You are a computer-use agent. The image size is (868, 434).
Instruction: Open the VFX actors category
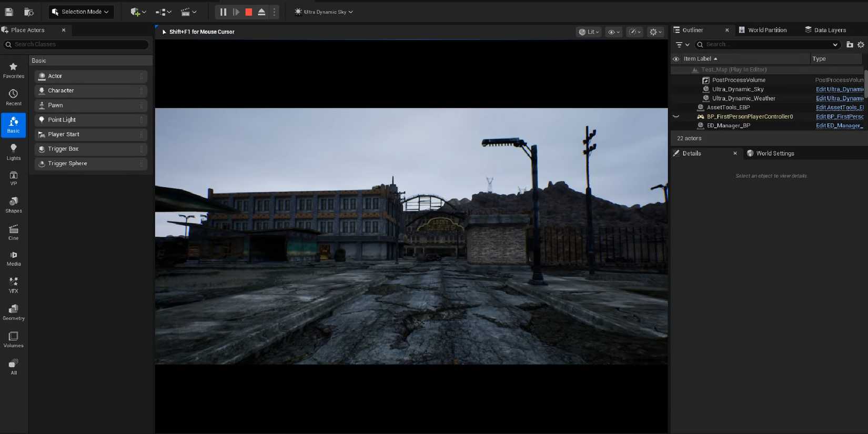(x=14, y=285)
